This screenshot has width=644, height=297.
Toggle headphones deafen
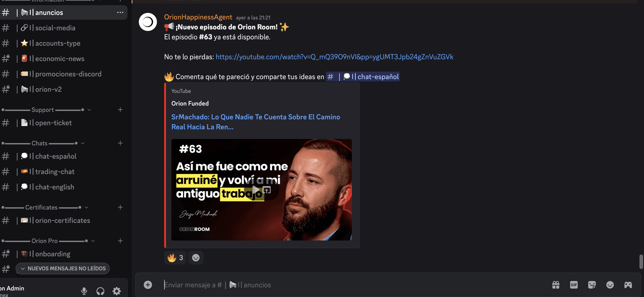click(x=100, y=291)
